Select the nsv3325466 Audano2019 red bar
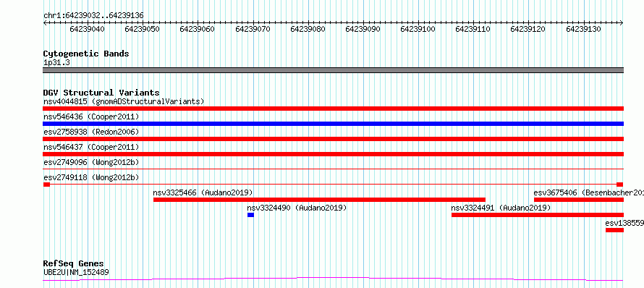Viewport: 644px width, 288px height. tap(319, 200)
